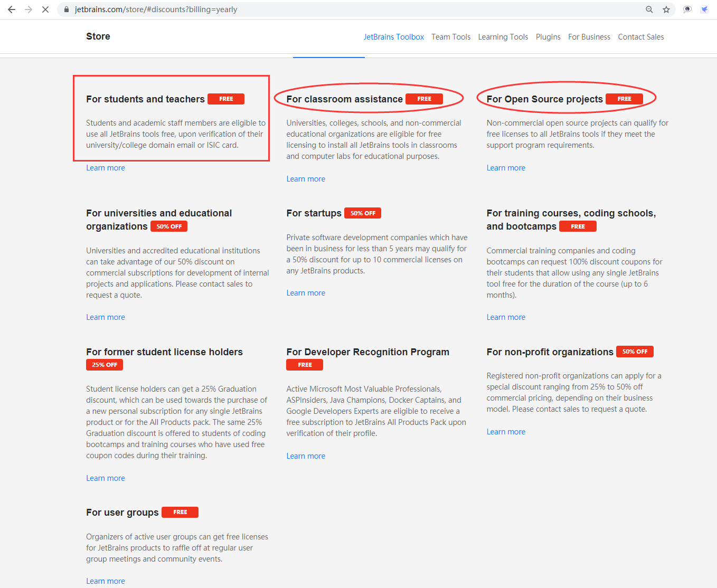Bookmark this page with the star icon

tap(666, 10)
